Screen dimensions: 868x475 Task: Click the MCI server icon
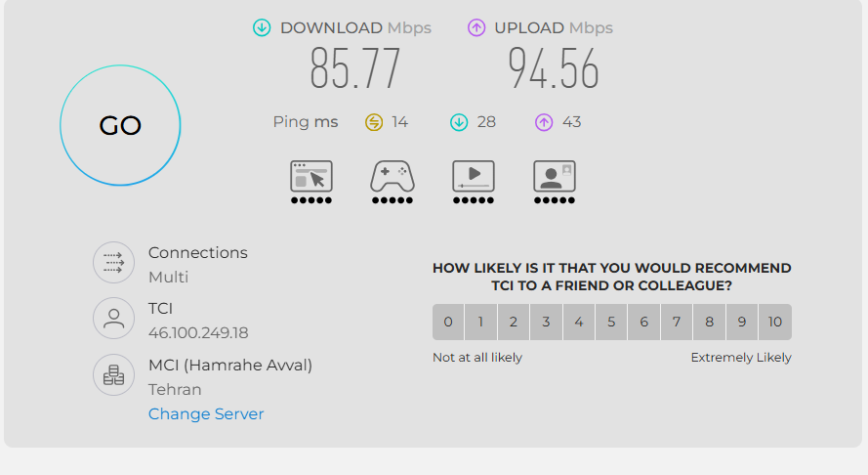pos(113,375)
